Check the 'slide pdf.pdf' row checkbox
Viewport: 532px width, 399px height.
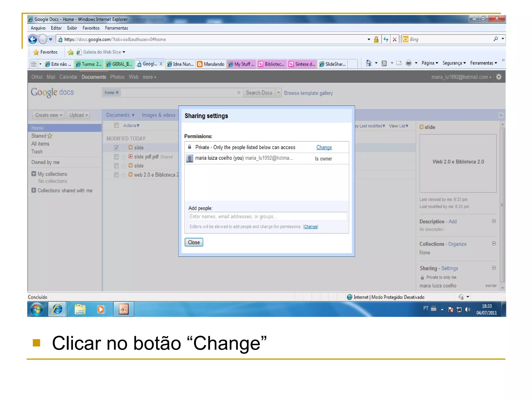[x=116, y=157]
